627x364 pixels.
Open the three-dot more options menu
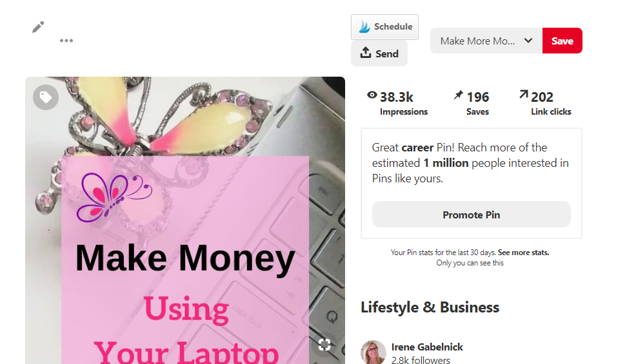[66, 41]
